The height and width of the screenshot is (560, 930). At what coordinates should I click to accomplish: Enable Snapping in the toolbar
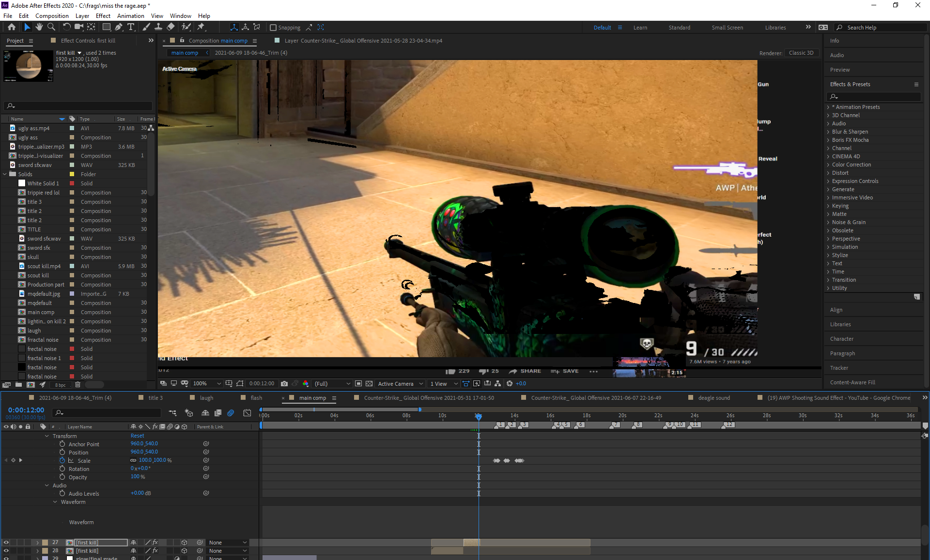point(274,28)
